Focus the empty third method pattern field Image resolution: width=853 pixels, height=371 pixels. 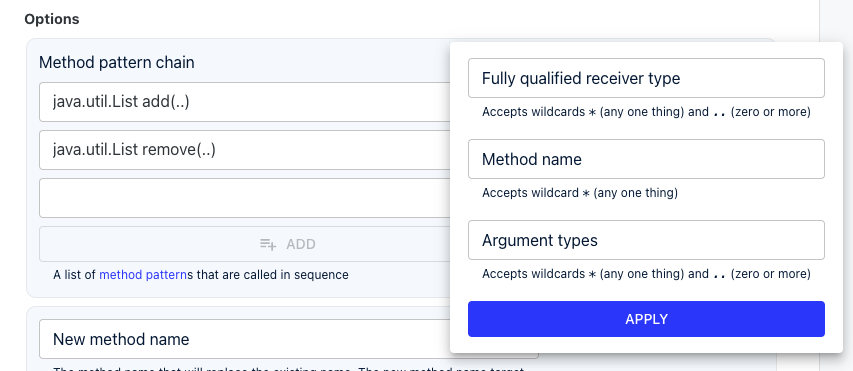pos(245,198)
